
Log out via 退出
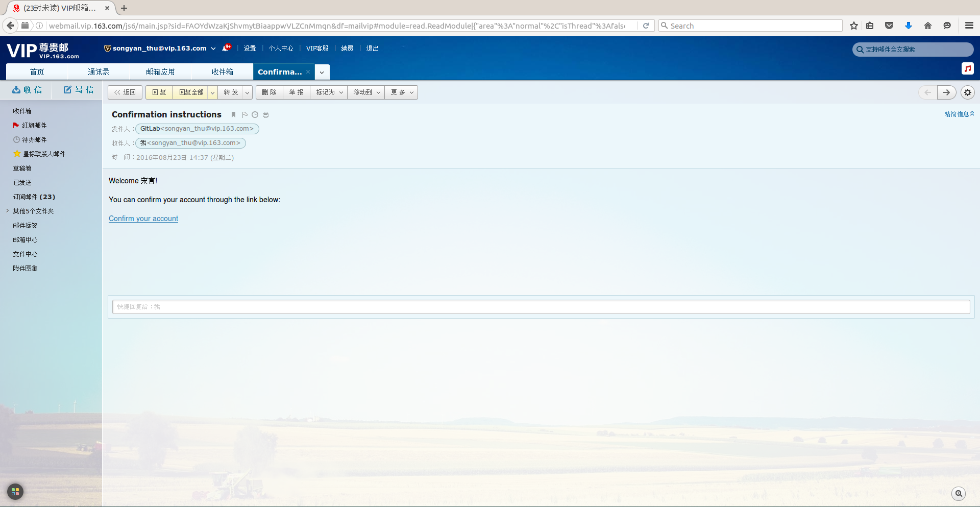click(x=372, y=49)
